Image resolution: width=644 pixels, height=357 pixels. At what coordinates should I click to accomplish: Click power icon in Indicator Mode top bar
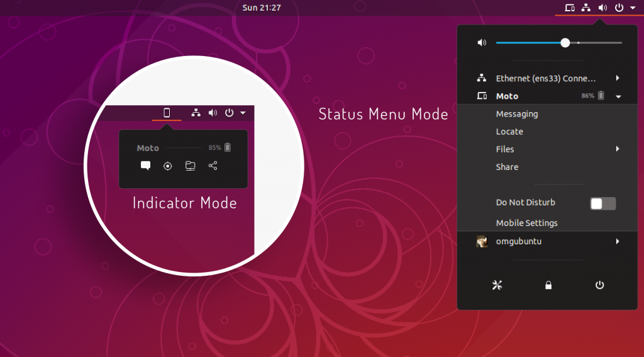point(229,112)
